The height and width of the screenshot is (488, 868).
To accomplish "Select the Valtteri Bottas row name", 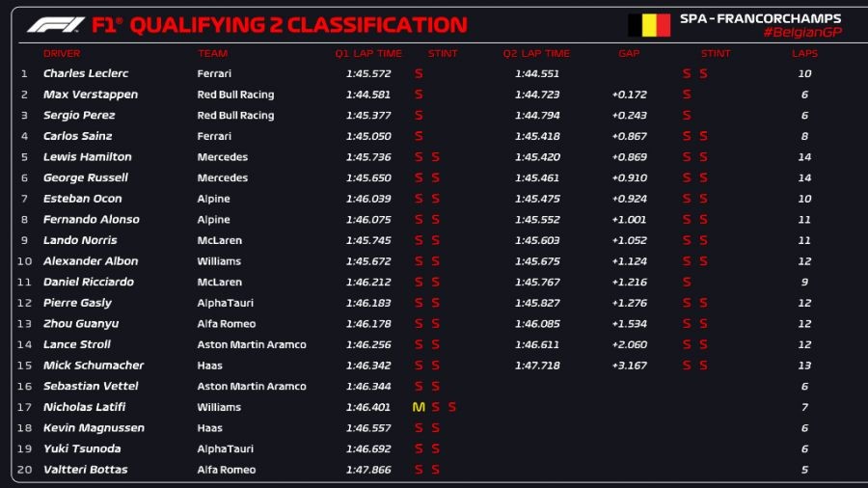I will point(85,470).
